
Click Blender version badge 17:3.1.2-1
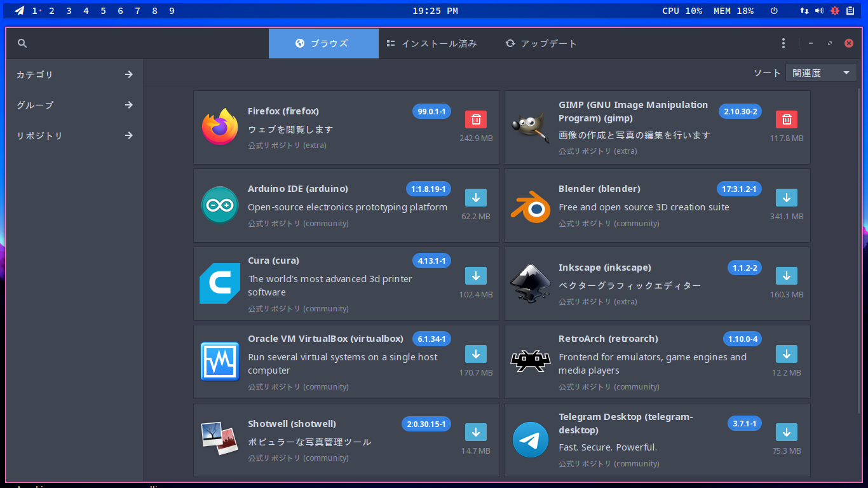tap(740, 189)
